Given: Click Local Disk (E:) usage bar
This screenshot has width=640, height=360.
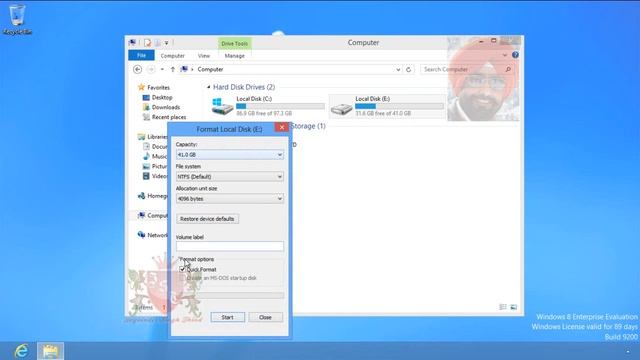Looking at the screenshot, I should point(399,106).
